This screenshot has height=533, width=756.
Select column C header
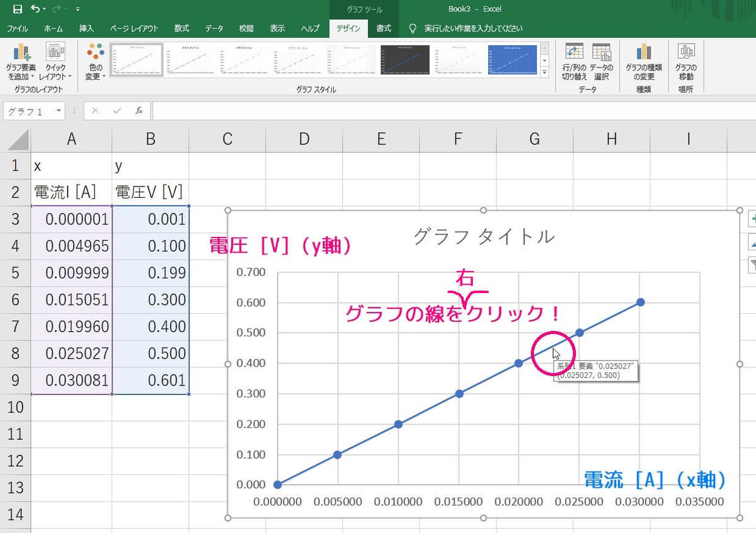[x=227, y=139]
